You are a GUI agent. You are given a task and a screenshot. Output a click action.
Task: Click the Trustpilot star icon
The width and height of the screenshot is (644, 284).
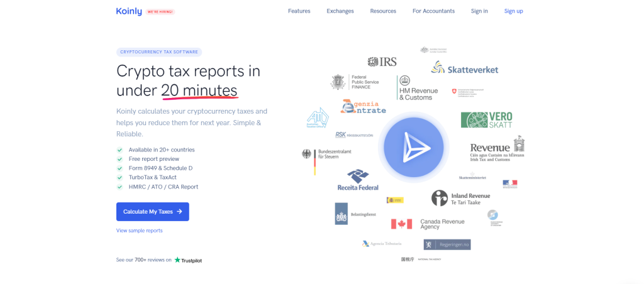(x=177, y=259)
